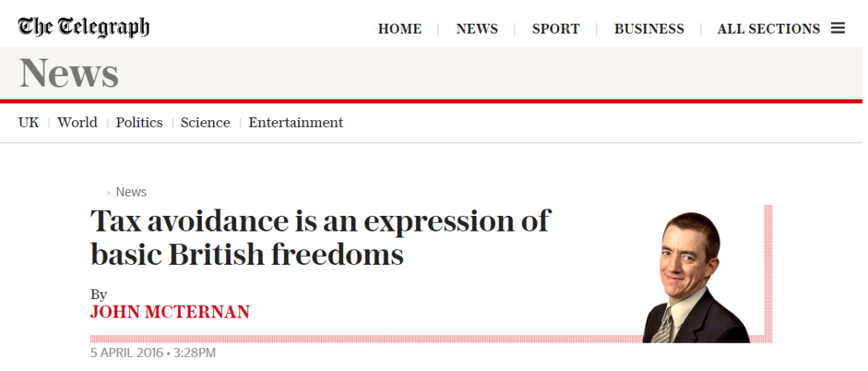Open the Entertainment subsection
Screen dimensions: 868x371
[x=296, y=122]
